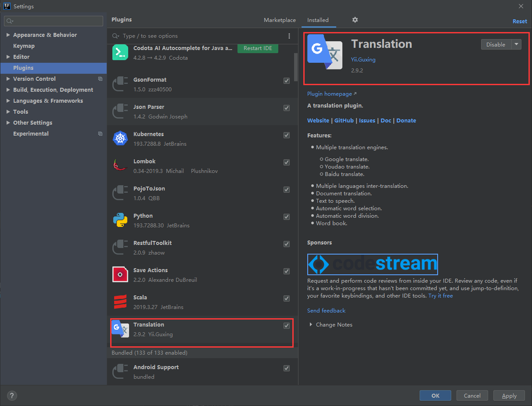Click the PojoToJson plugin icon
Viewport: 532px width, 406px height.
point(120,193)
